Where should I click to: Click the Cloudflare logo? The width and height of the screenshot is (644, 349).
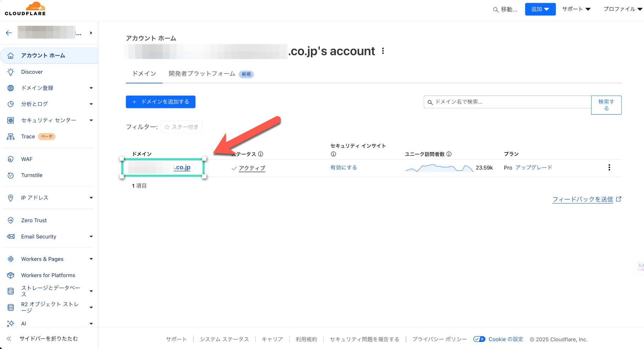[25, 9]
